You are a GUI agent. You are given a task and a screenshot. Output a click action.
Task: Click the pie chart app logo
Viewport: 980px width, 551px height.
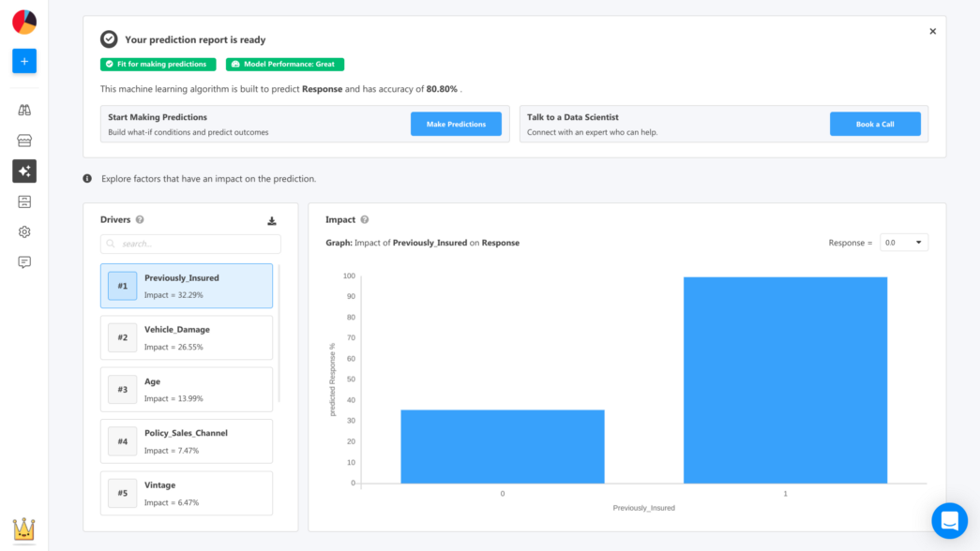pos(24,22)
